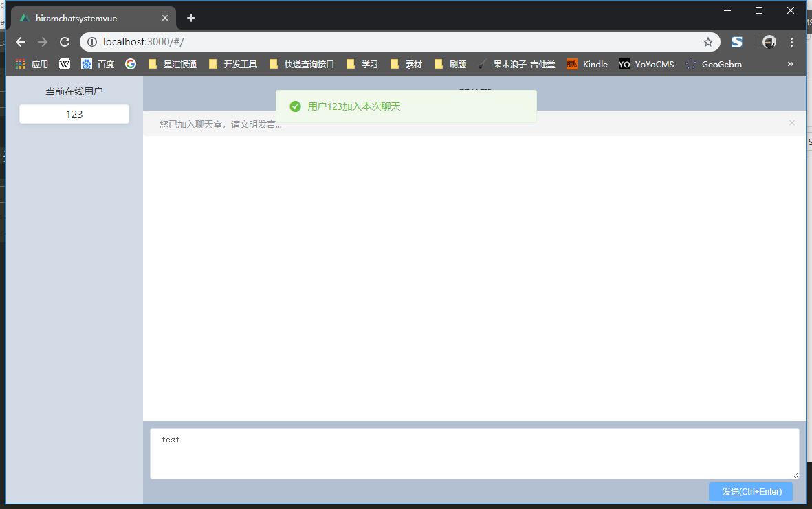
Task: Open the 百度 bookmark
Action: coord(98,64)
